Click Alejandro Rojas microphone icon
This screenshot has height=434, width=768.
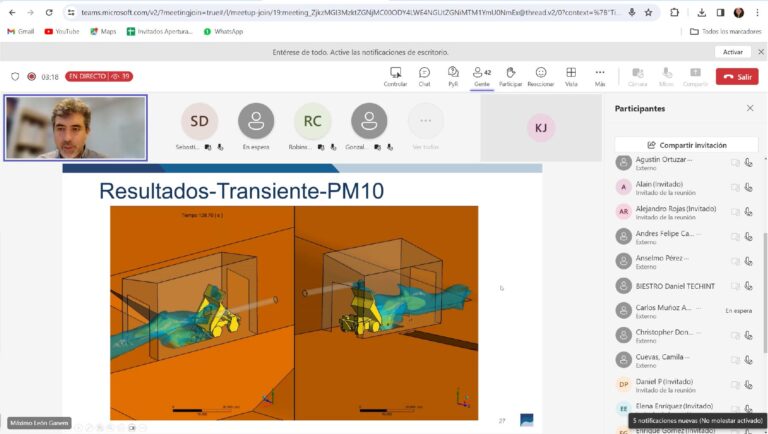(x=748, y=212)
